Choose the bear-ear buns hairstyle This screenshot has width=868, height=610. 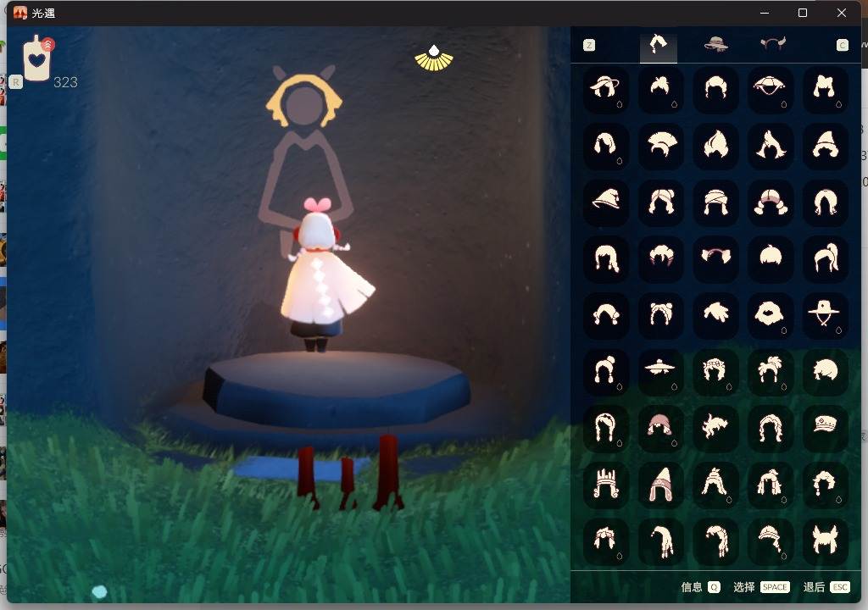point(659,313)
